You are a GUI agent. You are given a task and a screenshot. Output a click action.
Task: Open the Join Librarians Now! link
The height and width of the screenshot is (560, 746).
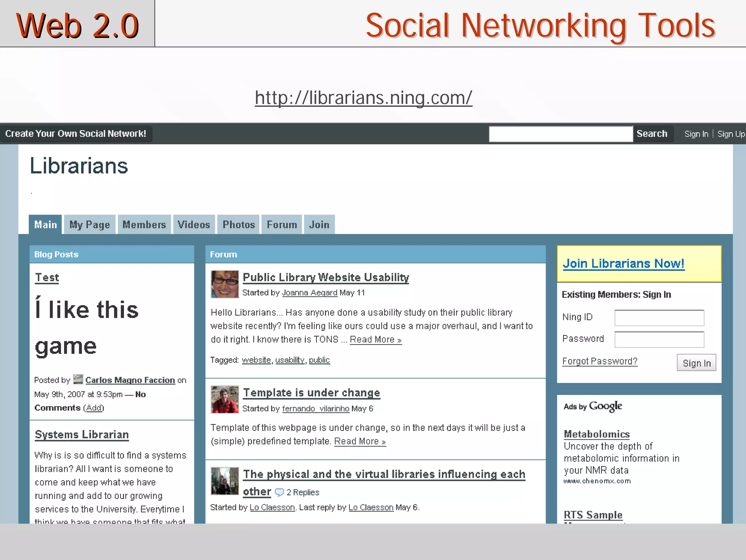tap(623, 263)
